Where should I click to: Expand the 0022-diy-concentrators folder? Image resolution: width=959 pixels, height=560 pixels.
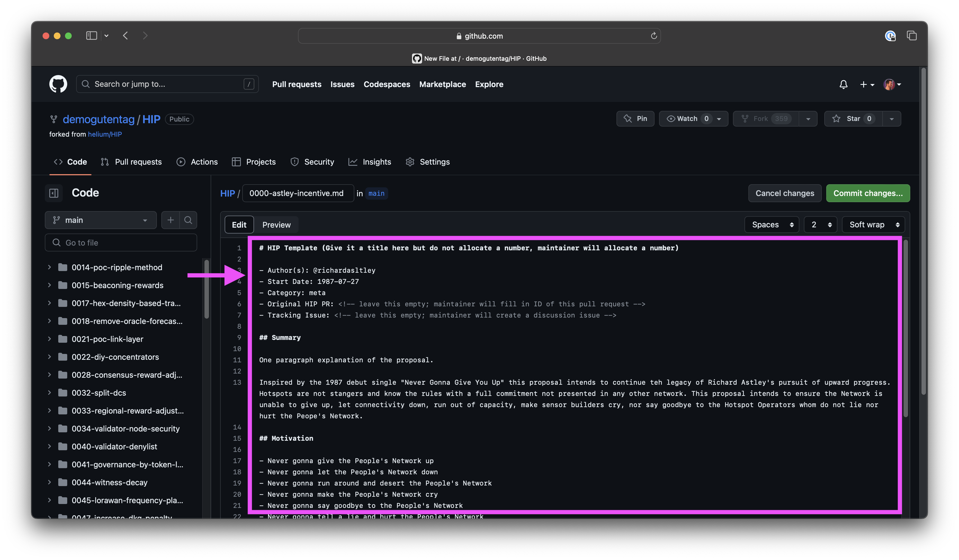[x=50, y=357]
